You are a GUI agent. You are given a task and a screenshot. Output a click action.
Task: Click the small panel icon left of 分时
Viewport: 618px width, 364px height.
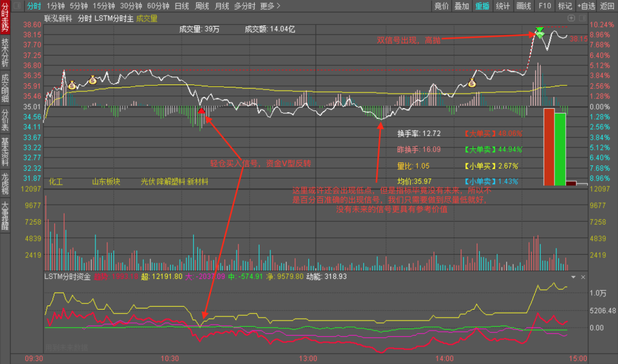pos(17,6)
